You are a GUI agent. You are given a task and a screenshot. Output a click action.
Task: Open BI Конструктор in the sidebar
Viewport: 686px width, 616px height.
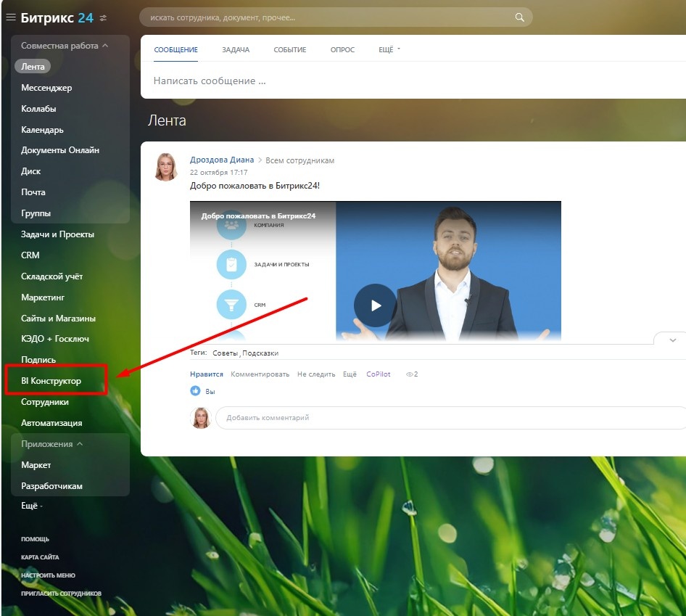tap(51, 381)
